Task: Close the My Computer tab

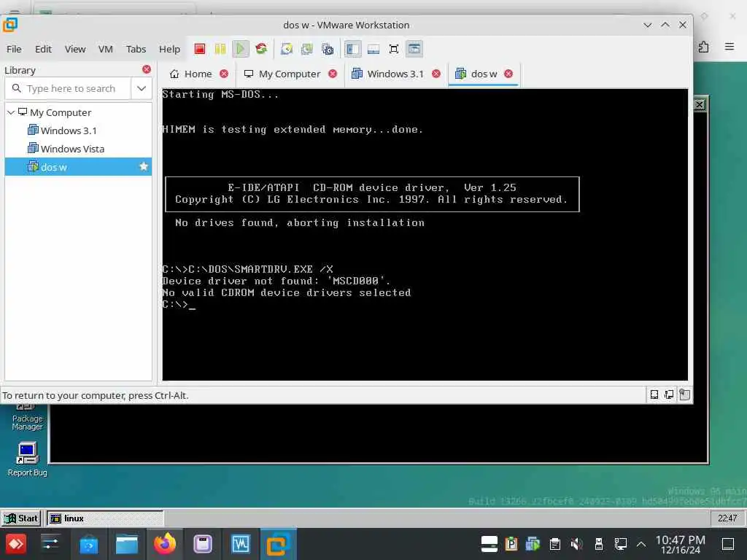Action: click(333, 74)
